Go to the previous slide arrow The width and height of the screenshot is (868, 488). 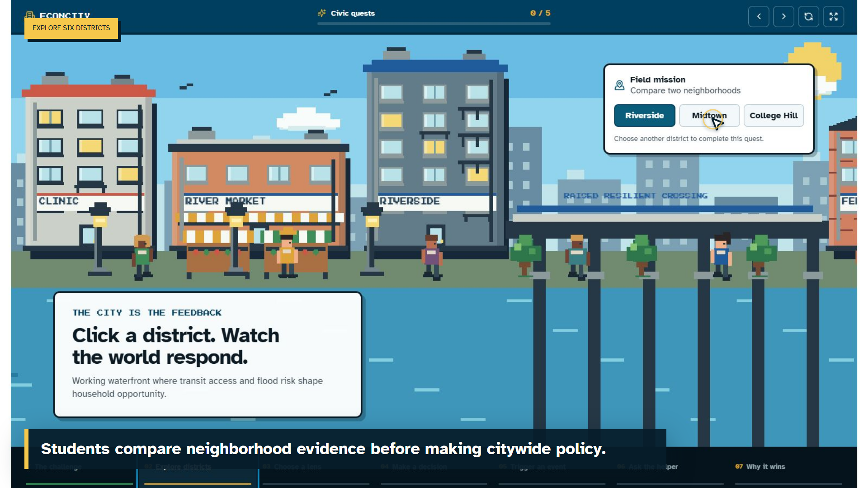click(759, 17)
